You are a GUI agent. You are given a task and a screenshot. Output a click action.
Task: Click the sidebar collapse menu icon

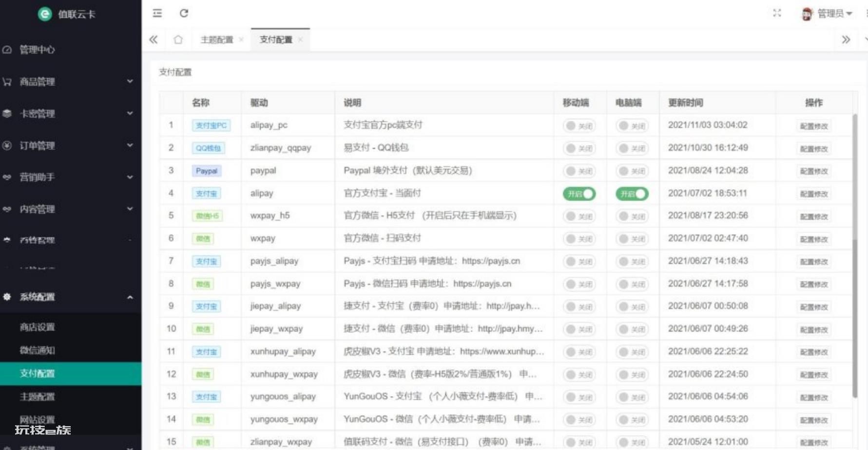click(157, 13)
